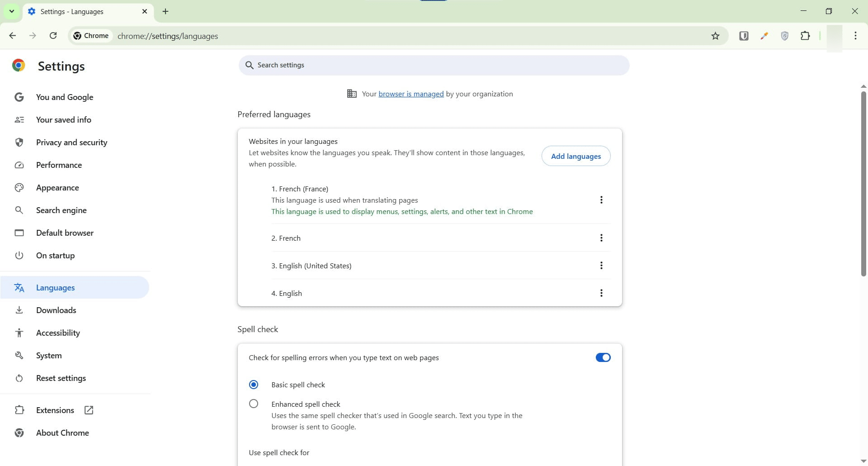Select Enhanced spell check radio button
This screenshot has width=868, height=466.
pyautogui.click(x=254, y=404)
